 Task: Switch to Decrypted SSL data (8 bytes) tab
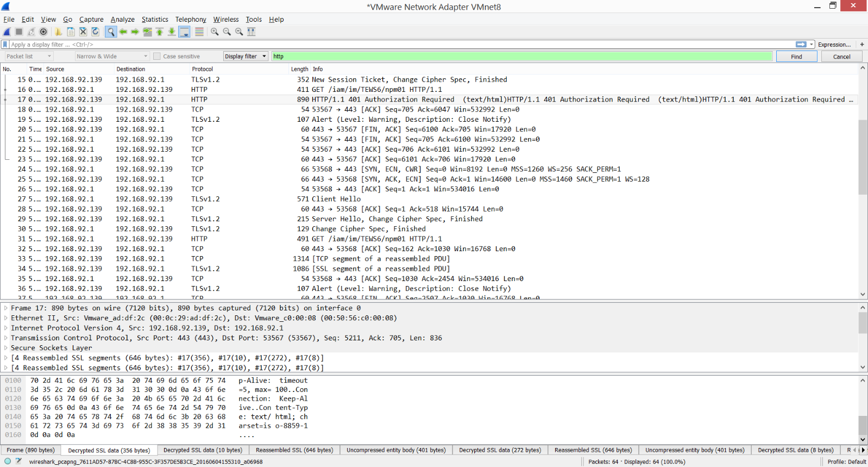(x=796, y=450)
